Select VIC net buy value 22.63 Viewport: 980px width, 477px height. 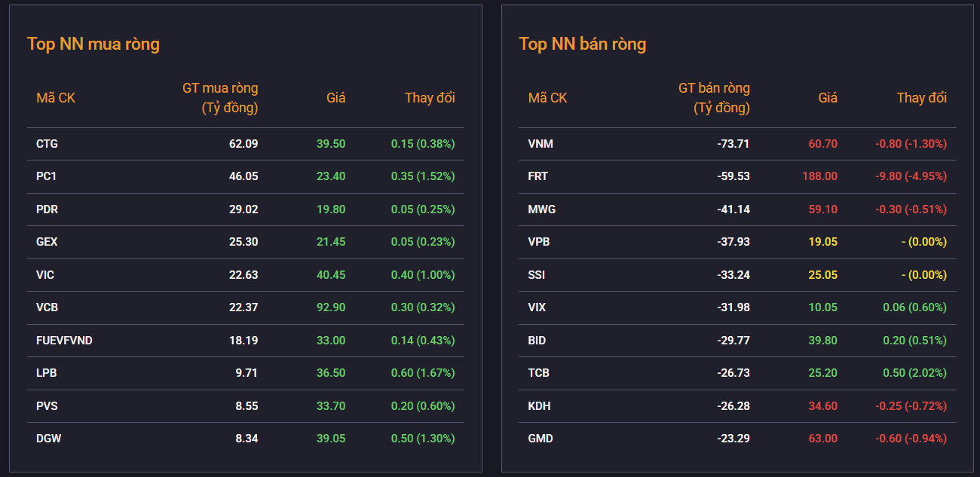243,275
